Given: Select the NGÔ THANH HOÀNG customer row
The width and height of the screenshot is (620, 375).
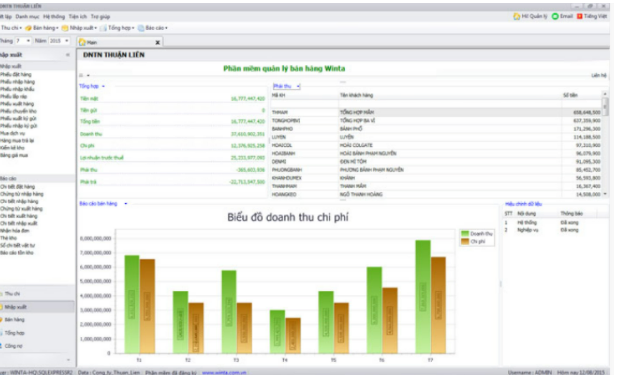Looking at the screenshot, I should click(436, 195).
